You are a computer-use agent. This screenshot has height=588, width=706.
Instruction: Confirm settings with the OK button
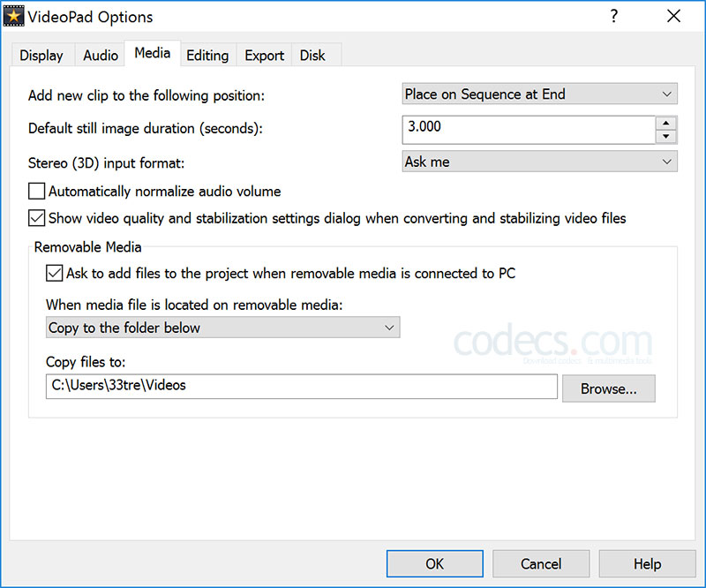435,563
